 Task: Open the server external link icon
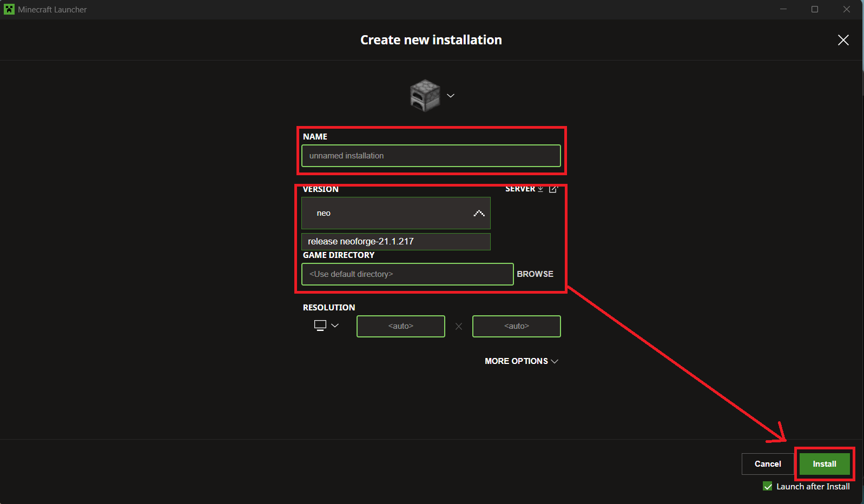[x=553, y=189]
